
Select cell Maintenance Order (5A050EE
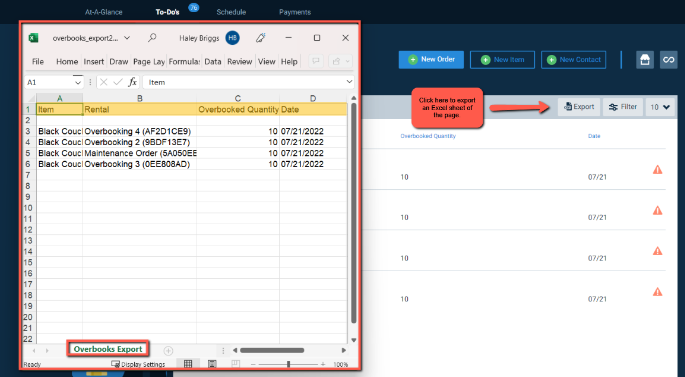(139, 153)
